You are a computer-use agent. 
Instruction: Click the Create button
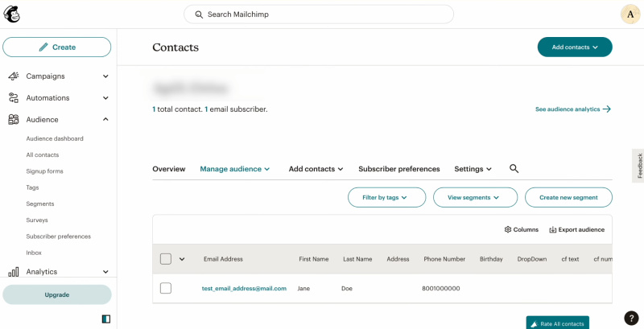56,47
